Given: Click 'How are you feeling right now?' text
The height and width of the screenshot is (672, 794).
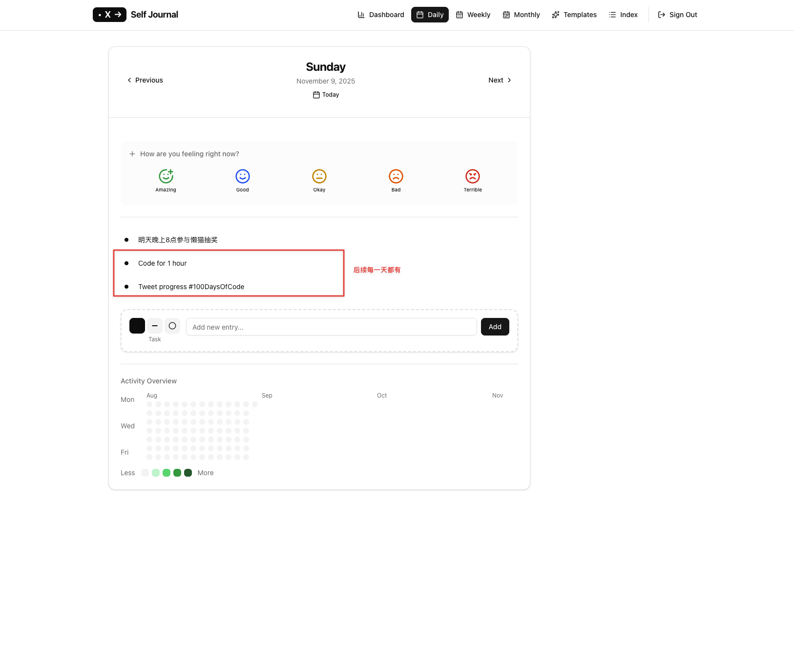Looking at the screenshot, I should 189,154.
